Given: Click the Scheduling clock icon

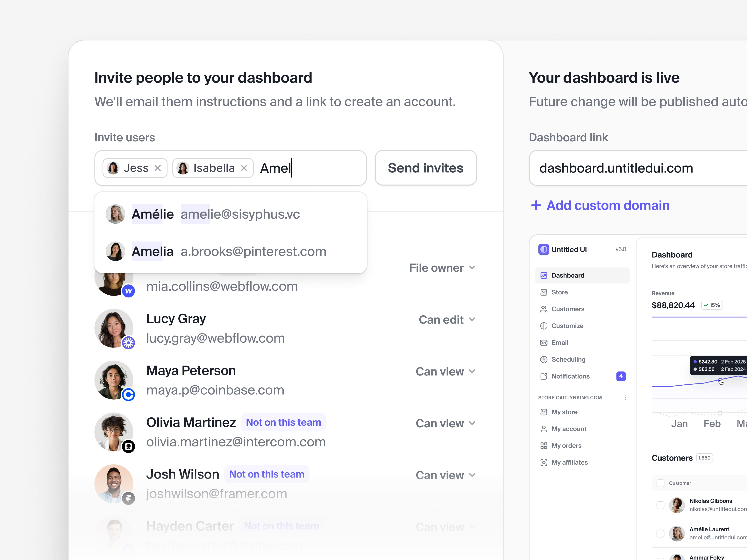Looking at the screenshot, I should coord(544,360).
